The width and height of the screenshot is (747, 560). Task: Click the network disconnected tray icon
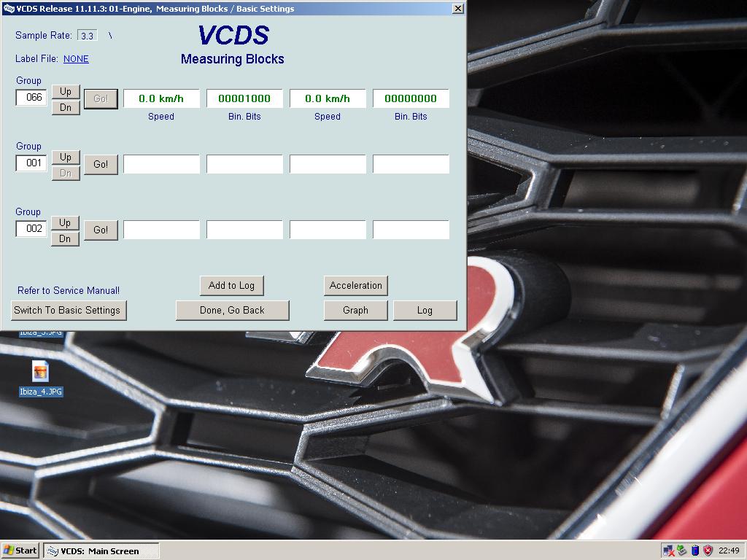[668, 551]
